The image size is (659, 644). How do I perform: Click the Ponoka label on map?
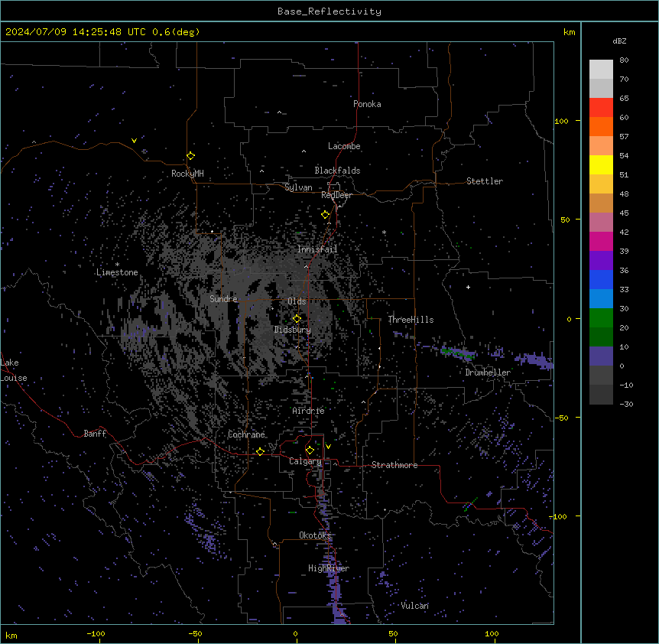coord(367,104)
